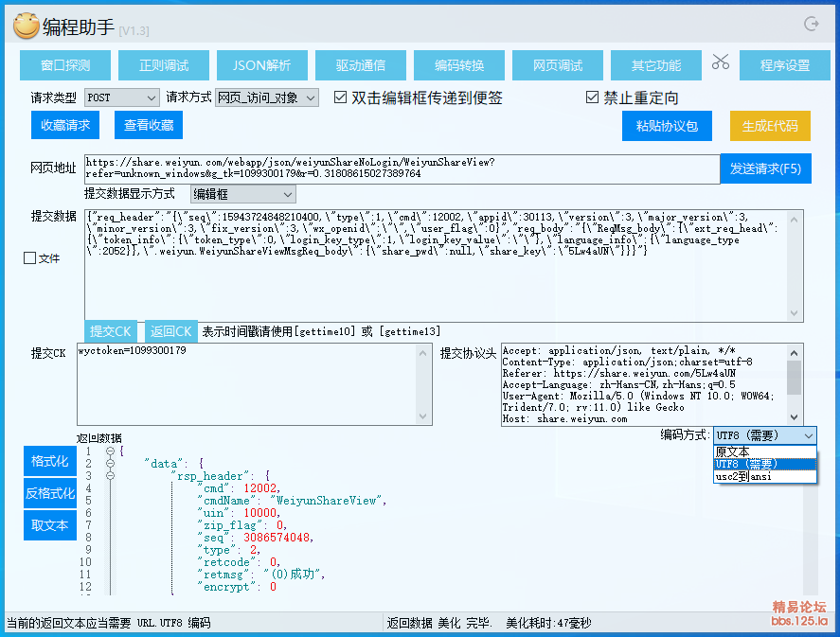The height and width of the screenshot is (637, 840).
Task: Collapse the 编码方式 UTF8 combo box
Action: (x=765, y=435)
